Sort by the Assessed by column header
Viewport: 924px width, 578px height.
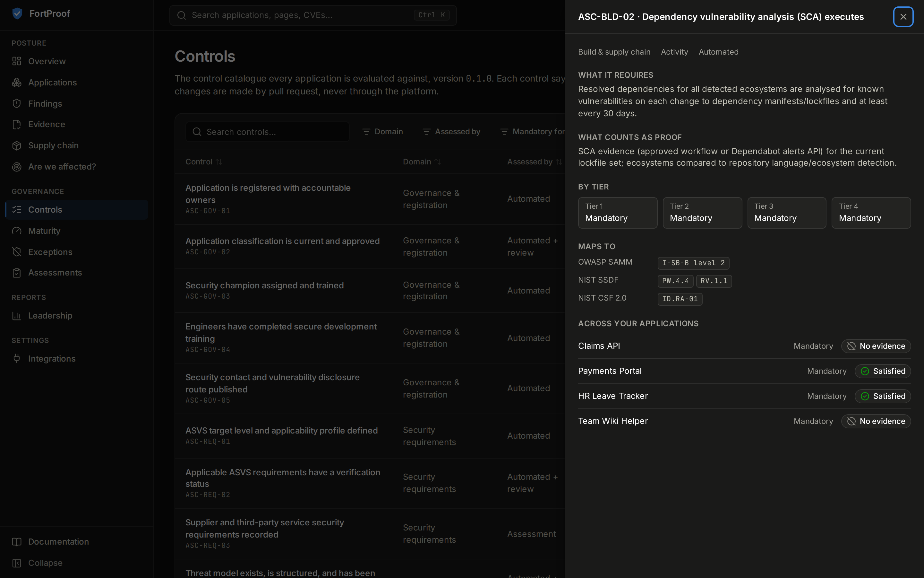pos(535,162)
